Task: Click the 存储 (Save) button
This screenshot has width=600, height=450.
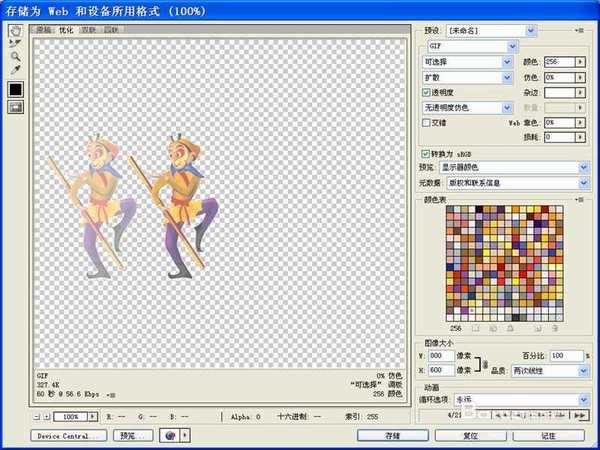Action: pos(392,436)
